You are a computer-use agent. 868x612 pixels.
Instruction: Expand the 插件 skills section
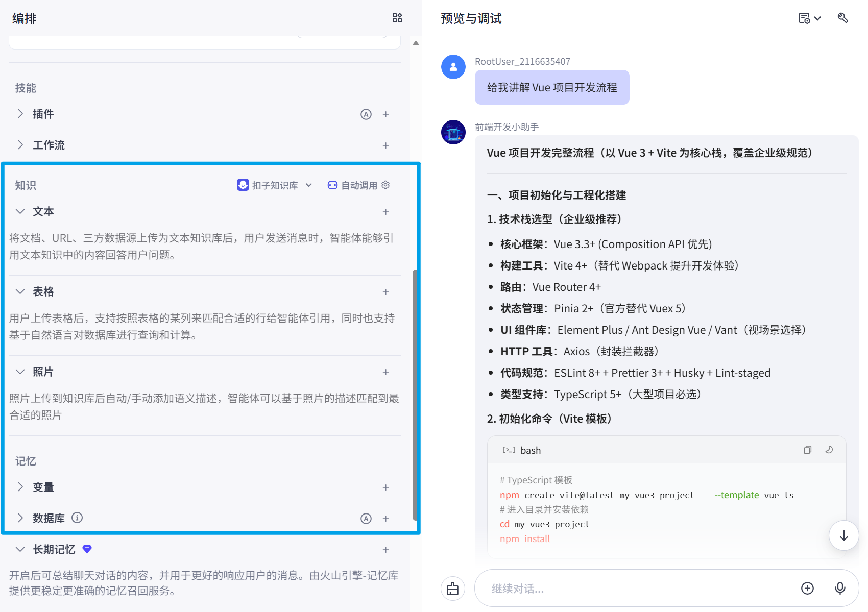point(20,114)
